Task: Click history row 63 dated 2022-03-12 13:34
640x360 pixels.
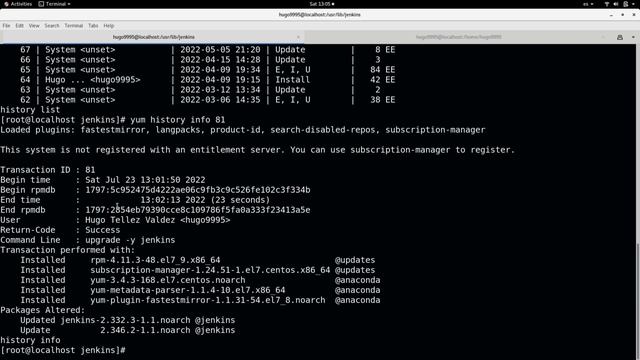Action: 200,90
